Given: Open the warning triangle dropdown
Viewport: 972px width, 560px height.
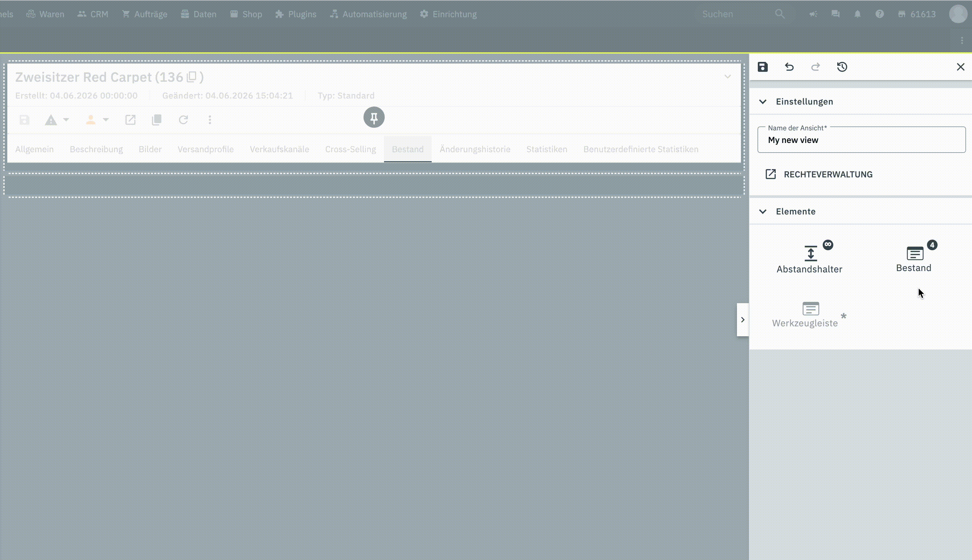Looking at the screenshot, I should [57, 120].
